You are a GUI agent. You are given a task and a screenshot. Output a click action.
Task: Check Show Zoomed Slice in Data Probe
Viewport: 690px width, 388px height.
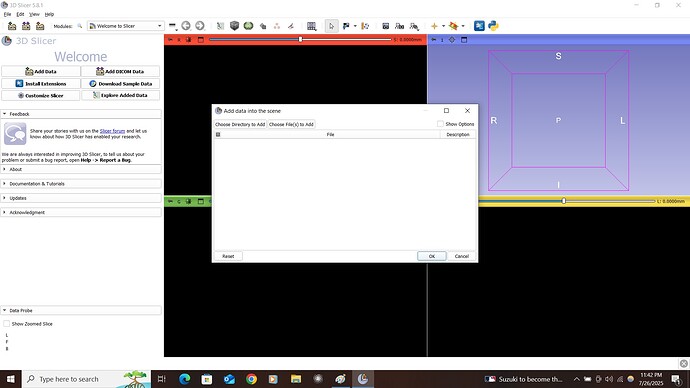point(7,324)
